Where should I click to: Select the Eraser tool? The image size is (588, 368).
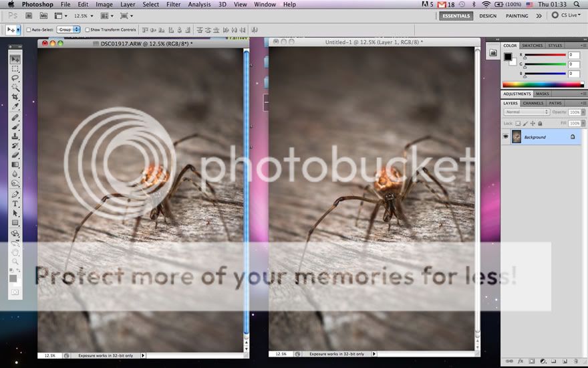point(15,155)
